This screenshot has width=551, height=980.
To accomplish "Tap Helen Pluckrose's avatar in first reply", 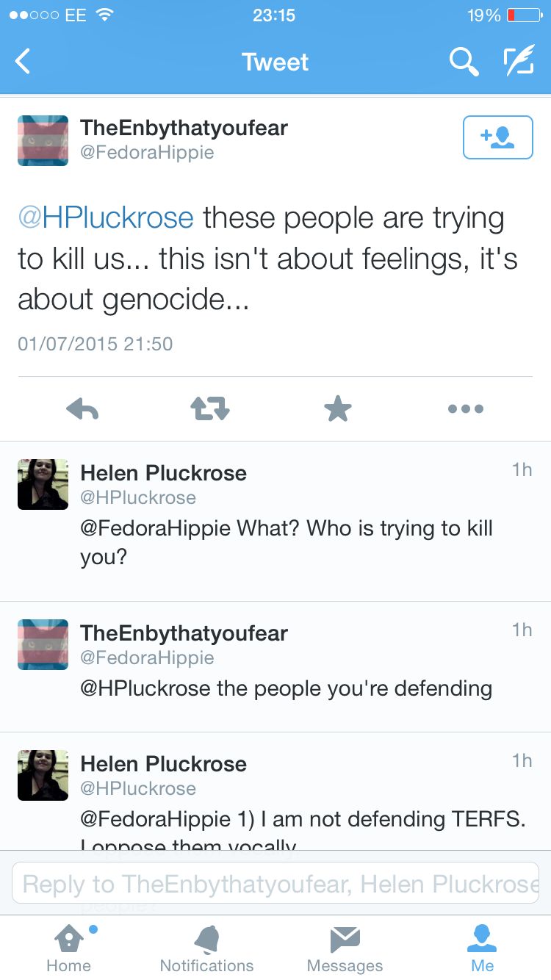I will point(43,484).
